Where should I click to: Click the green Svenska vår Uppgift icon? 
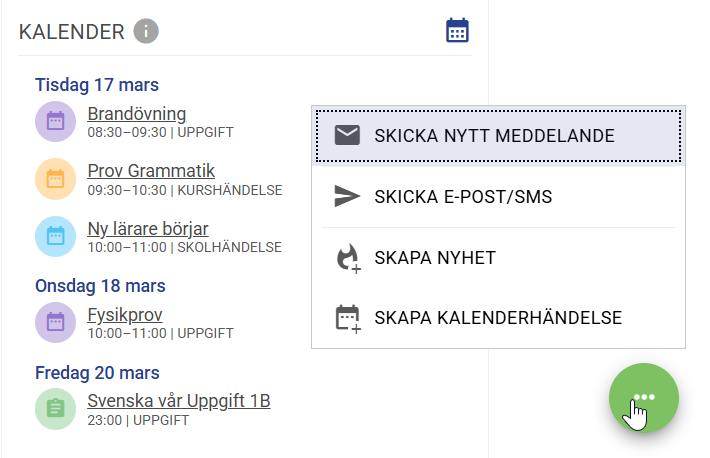coord(55,409)
